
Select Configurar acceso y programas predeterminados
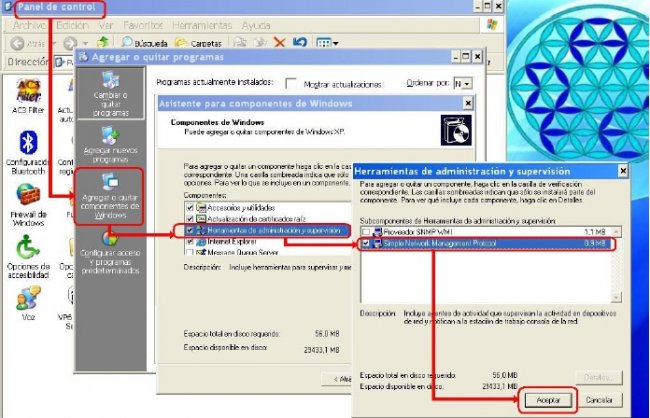(110, 253)
